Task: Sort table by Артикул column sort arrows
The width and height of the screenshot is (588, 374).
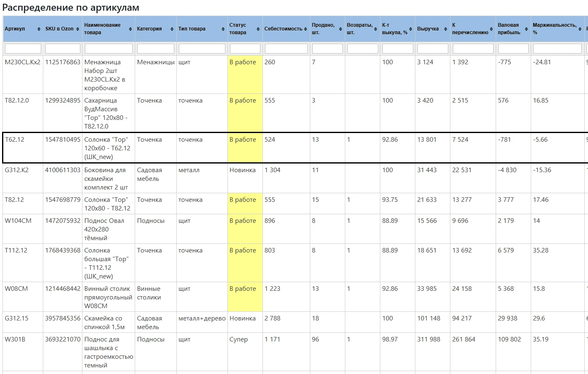Action: click(x=39, y=29)
